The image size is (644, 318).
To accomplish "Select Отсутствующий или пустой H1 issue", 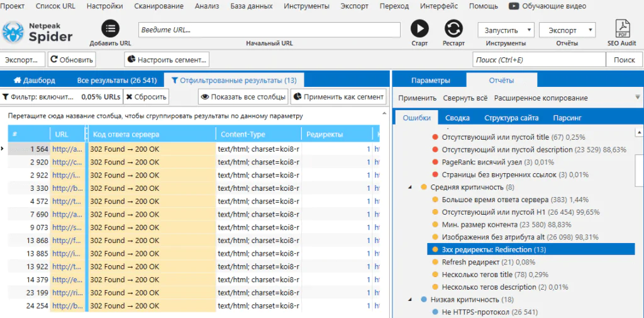I will pos(520,212).
